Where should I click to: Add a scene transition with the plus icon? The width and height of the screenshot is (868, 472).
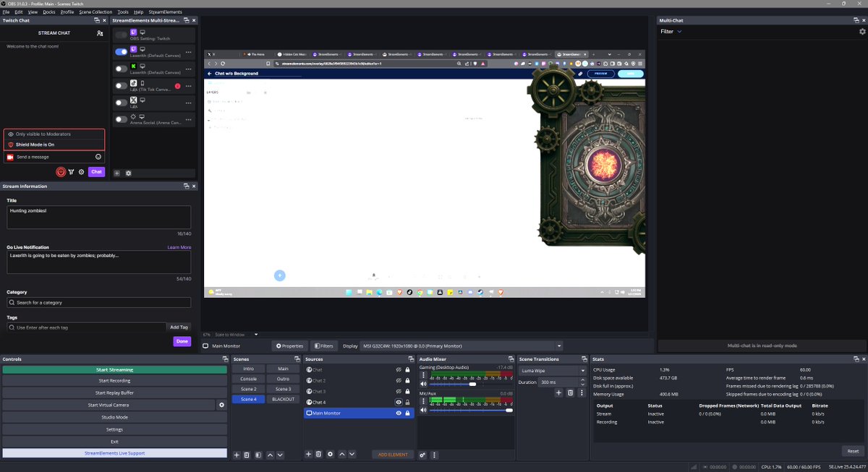point(558,392)
